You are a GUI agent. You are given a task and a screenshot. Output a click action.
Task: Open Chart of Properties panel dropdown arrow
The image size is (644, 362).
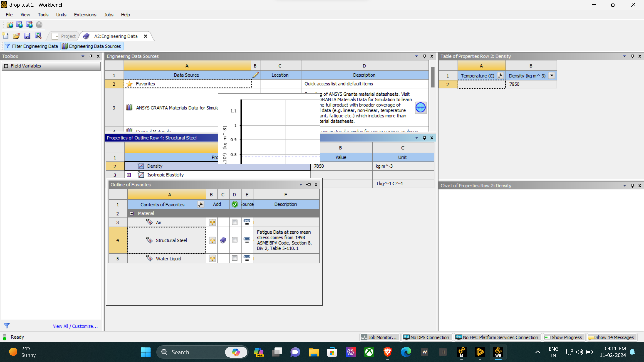click(x=624, y=186)
